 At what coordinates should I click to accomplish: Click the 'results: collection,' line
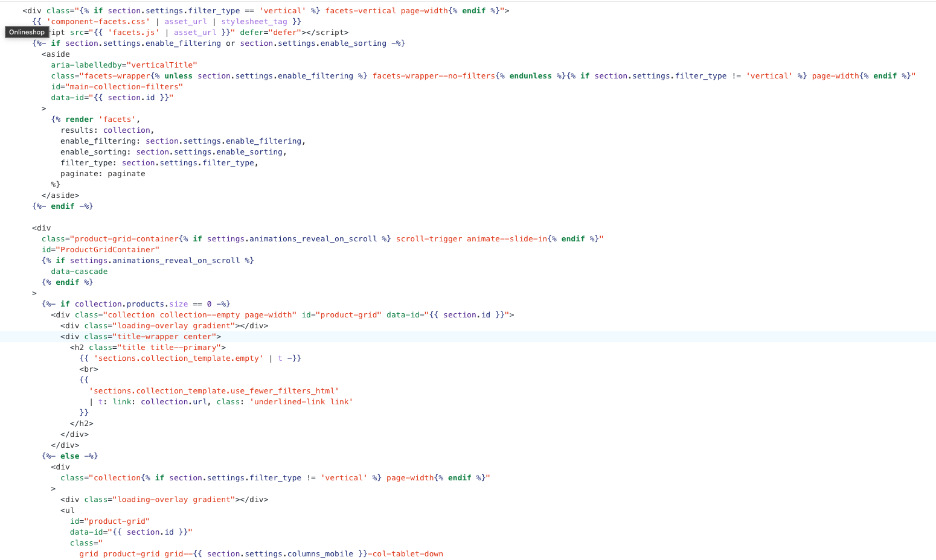(107, 130)
